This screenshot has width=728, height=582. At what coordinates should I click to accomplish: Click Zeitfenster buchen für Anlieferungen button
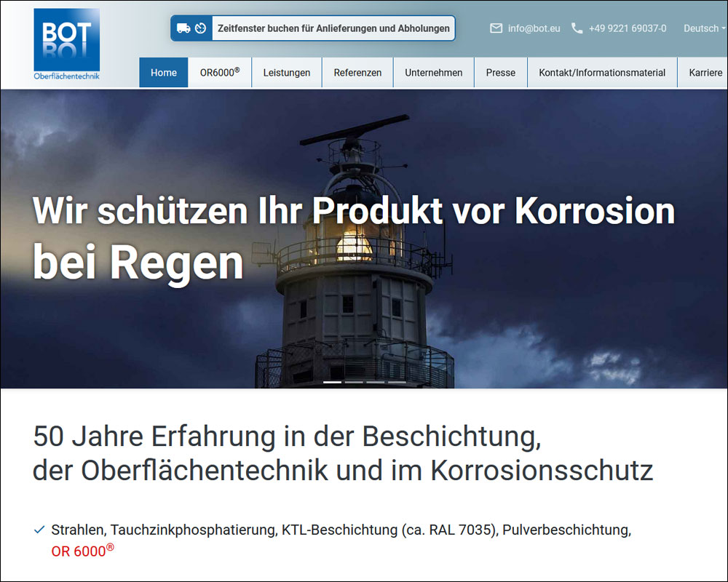click(x=333, y=28)
